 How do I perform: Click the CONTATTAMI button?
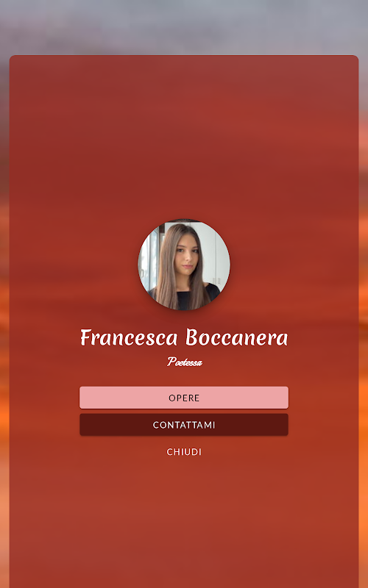(x=184, y=425)
